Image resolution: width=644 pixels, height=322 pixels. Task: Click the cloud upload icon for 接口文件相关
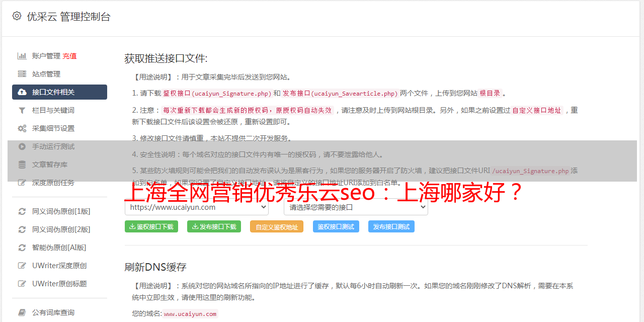[22, 92]
